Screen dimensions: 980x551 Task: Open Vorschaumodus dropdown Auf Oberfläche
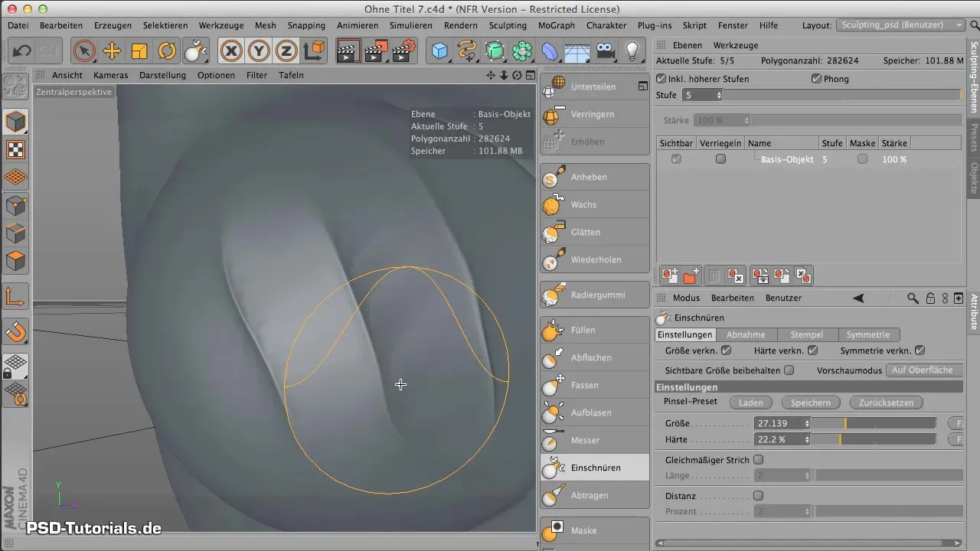point(923,370)
